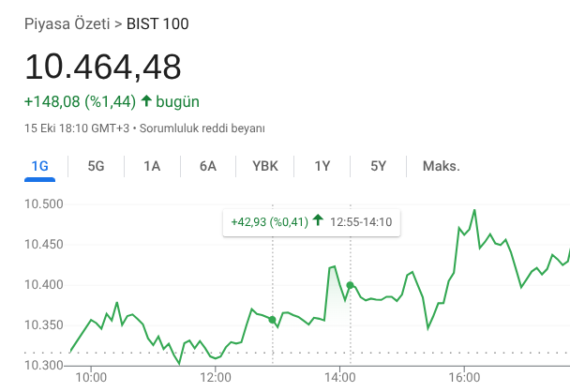
Task: Switch to the 5G time range tab
Action: 96,167
